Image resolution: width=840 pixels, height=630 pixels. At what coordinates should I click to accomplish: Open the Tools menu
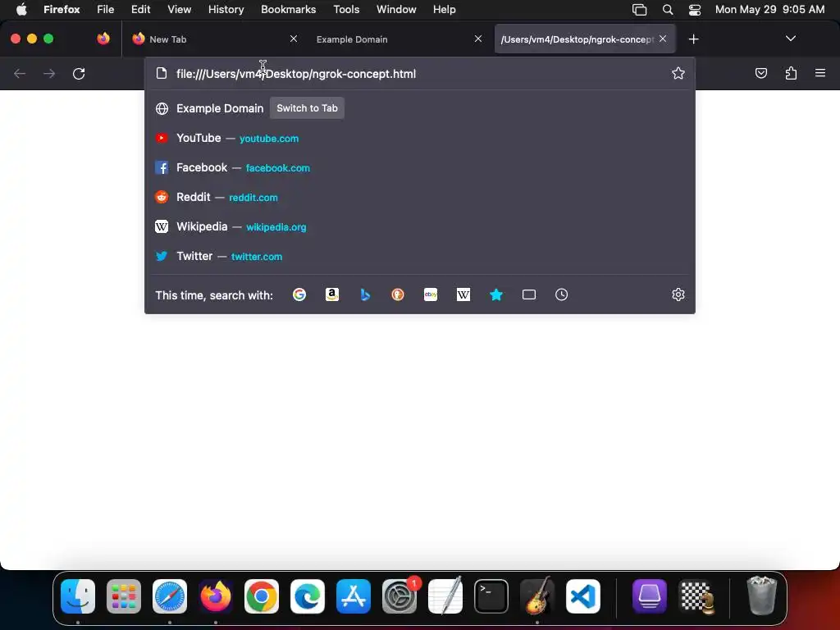point(346,10)
